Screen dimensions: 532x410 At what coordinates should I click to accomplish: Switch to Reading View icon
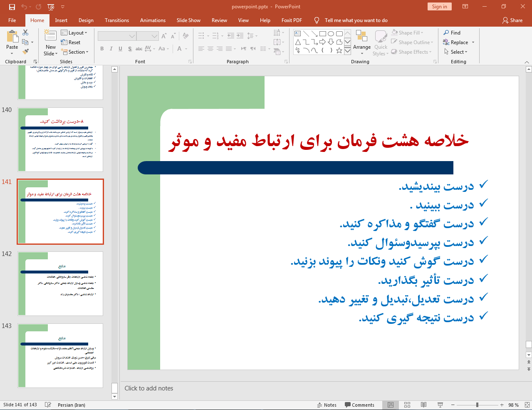pyautogui.click(x=423, y=405)
